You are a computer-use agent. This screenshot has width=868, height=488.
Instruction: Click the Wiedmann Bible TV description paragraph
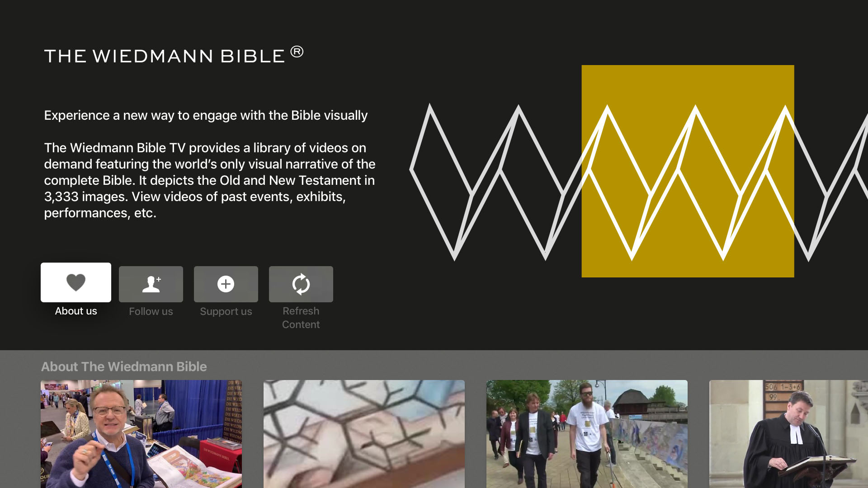click(x=210, y=180)
